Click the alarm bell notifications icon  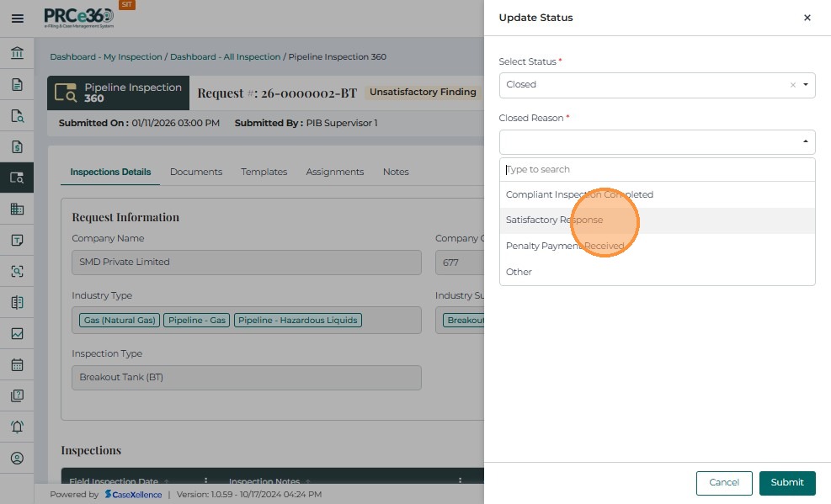click(17, 427)
